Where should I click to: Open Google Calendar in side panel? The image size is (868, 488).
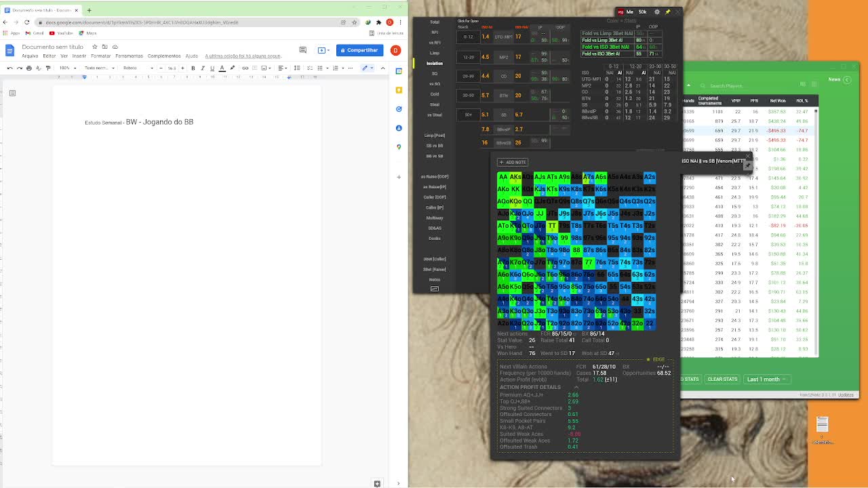(x=399, y=70)
